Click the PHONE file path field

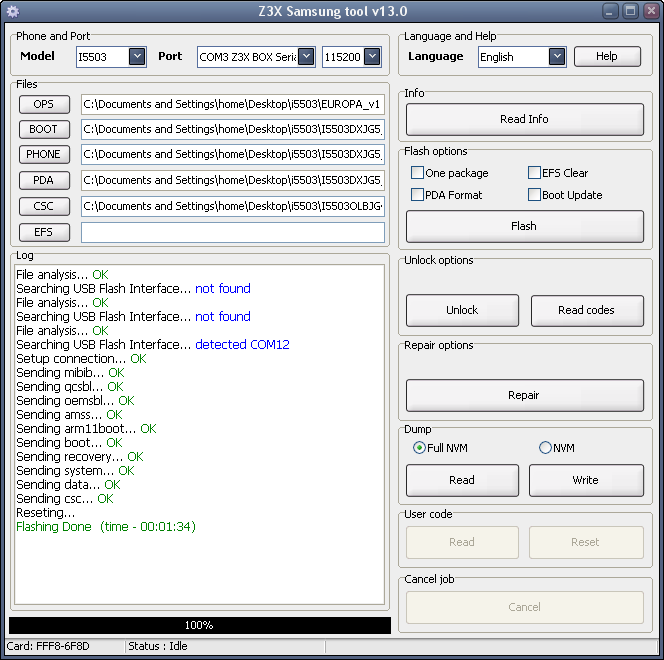point(232,154)
